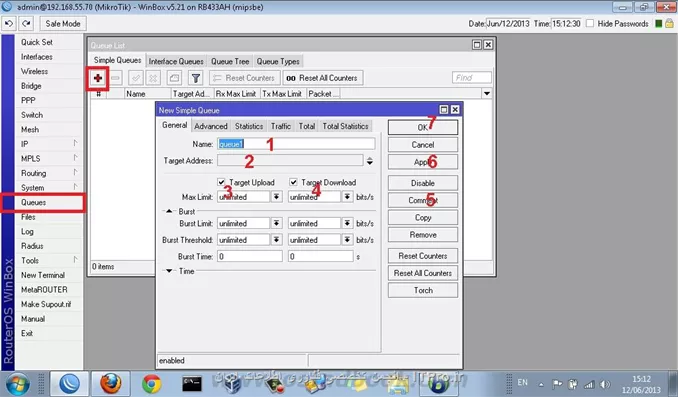Click the padlock icon at top right

(669, 23)
